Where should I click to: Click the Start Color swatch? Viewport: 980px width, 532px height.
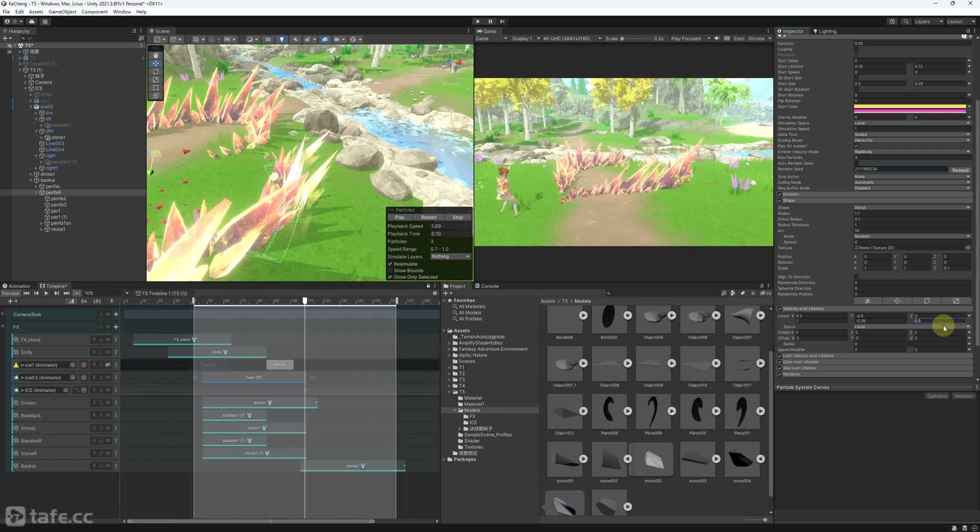click(x=910, y=108)
